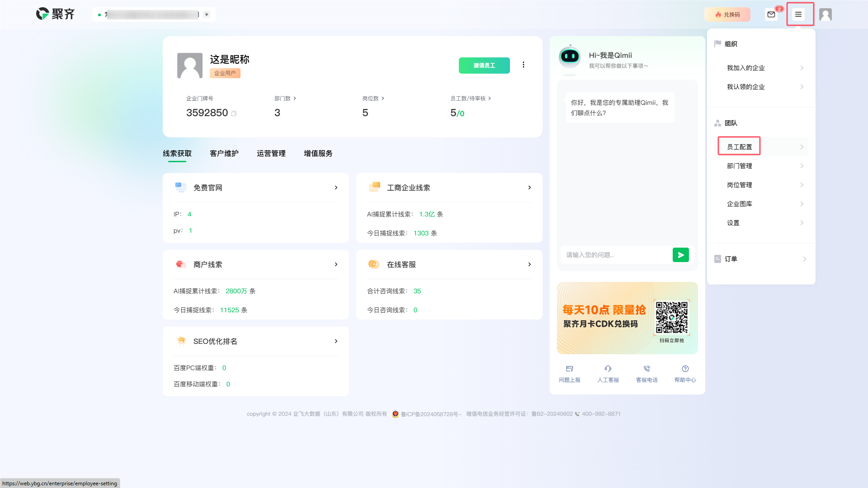Open 设置 menu item
The width and height of the screenshot is (868, 488).
click(761, 223)
